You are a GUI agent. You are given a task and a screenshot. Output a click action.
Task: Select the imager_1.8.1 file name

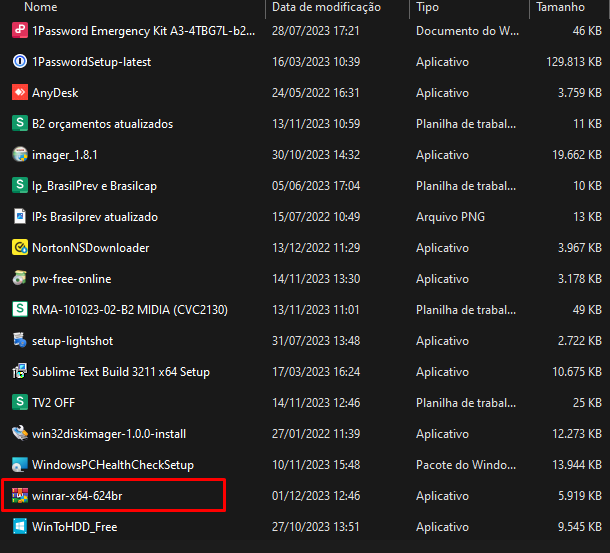(x=65, y=155)
